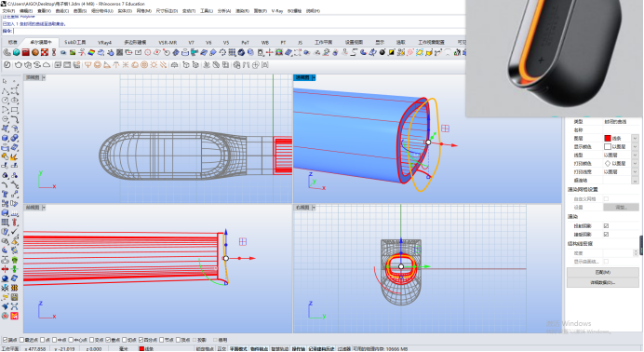Click the sun-burst icon in the second toolbar row
644x352 pixels.
pos(154,65)
